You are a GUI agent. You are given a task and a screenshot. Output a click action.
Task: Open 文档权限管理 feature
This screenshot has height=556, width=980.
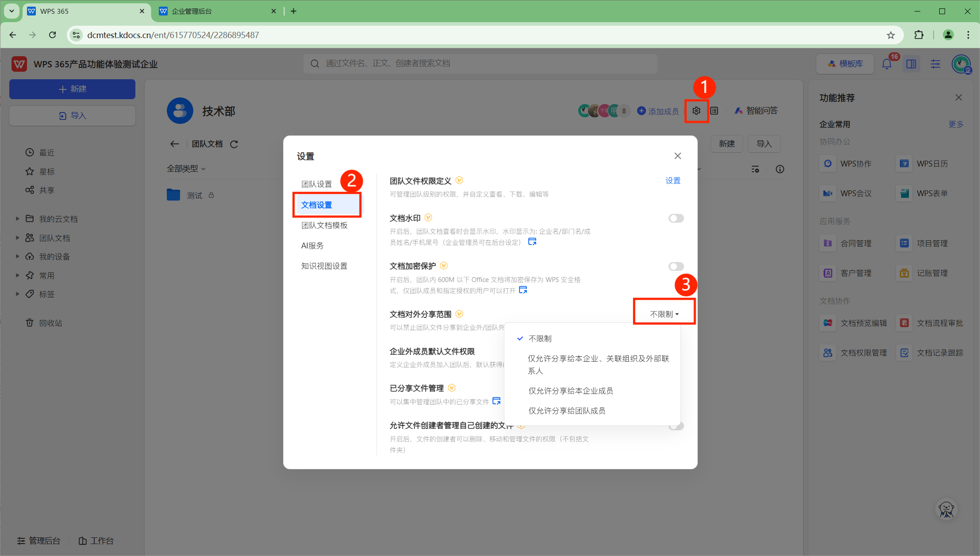coord(853,353)
